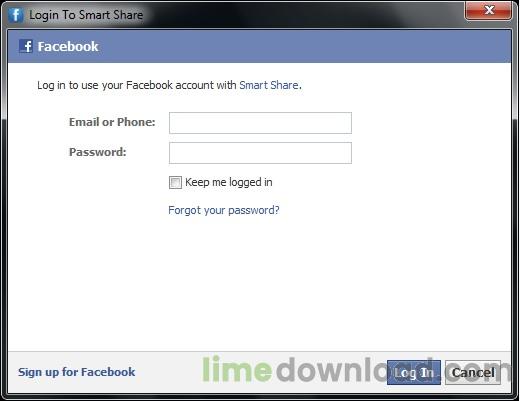Focus the Password input field

click(x=260, y=153)
